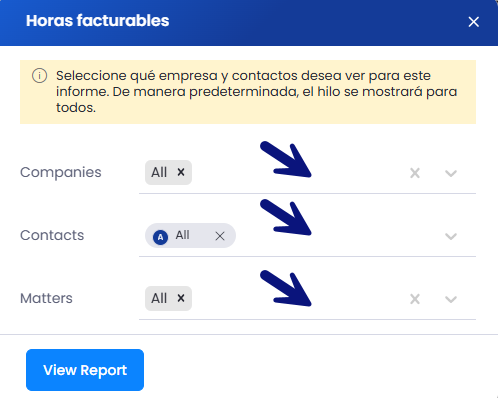
Task: Remove the All tag from Companies
Action: point(181,172)
